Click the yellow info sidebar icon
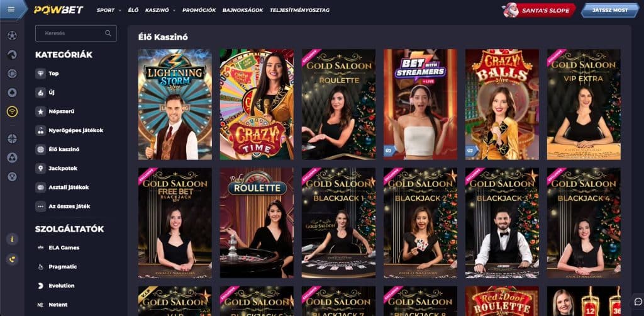 click(x=12, y=239)
